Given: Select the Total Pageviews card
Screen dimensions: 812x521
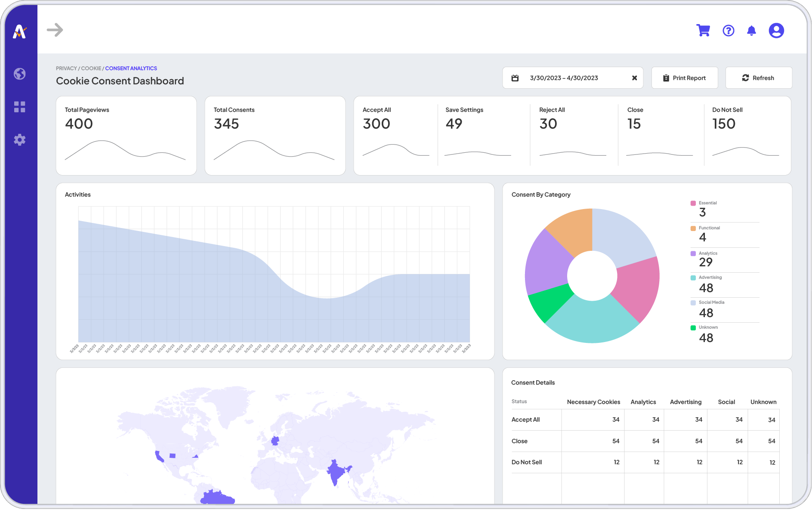Looking at the screenshot, I should coord(126,136).
